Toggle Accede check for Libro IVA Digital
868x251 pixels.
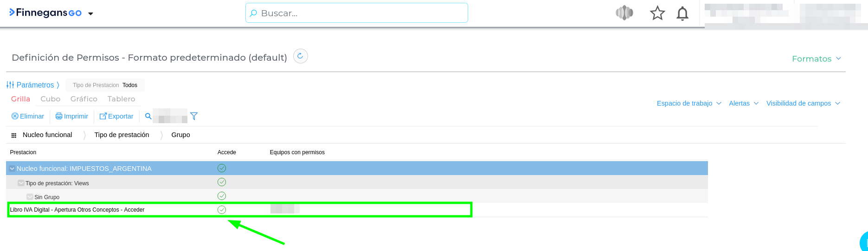222,210
